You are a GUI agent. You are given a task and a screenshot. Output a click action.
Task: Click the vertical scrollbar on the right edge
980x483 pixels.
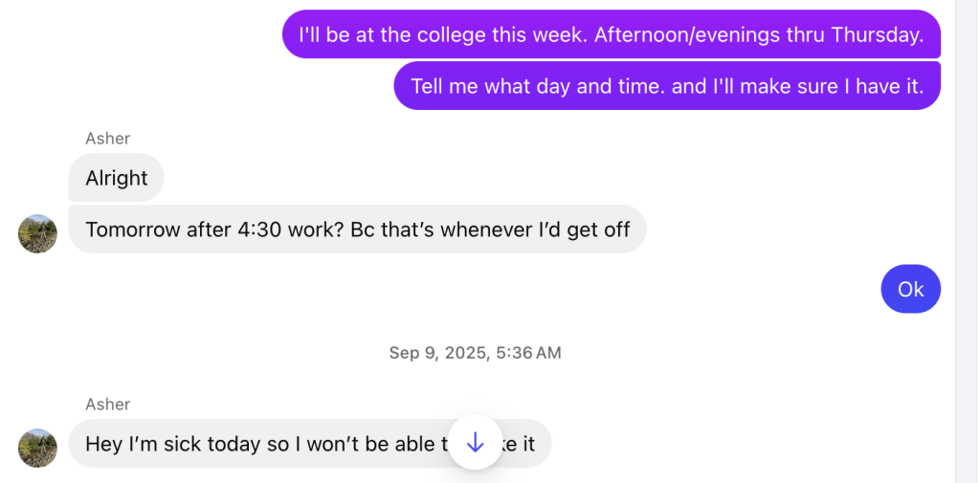click(966, 239)
